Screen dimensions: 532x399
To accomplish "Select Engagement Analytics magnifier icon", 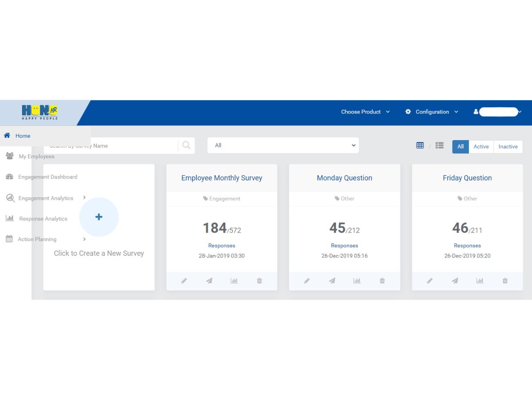I will 10,198.
